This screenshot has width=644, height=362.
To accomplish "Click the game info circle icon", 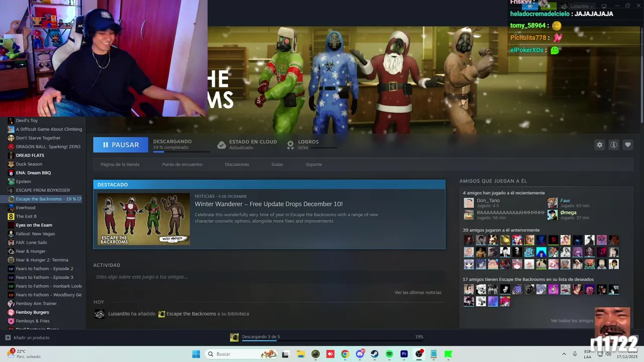I will pyautogui.click(x=613, y=145).
